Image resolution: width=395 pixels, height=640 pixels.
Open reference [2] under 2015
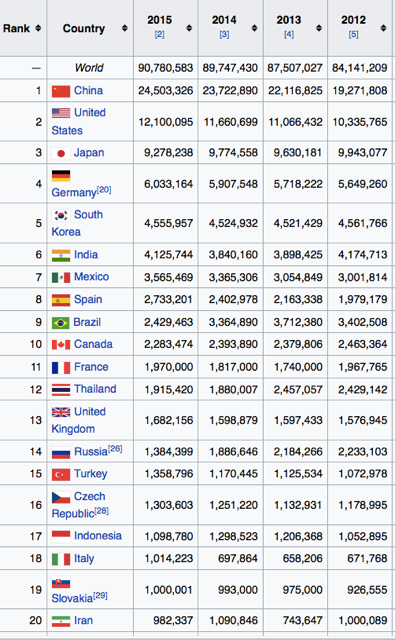coord(160,35)
